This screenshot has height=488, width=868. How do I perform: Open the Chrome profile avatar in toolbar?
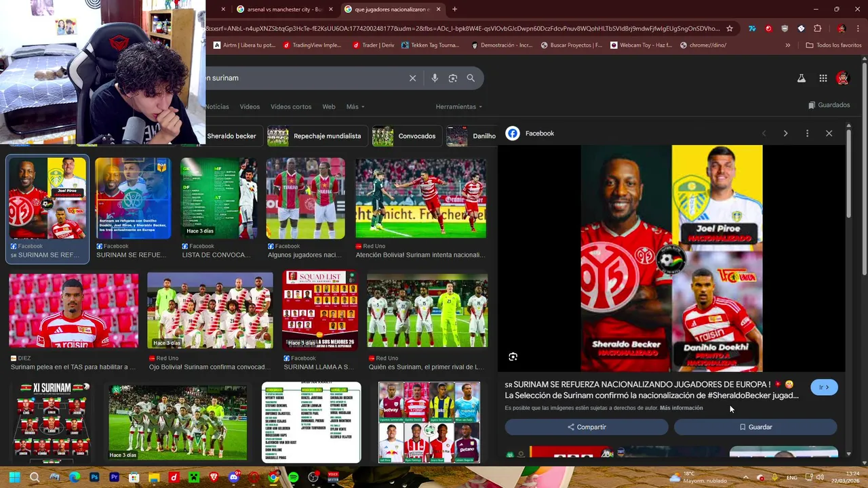[842, 28]
